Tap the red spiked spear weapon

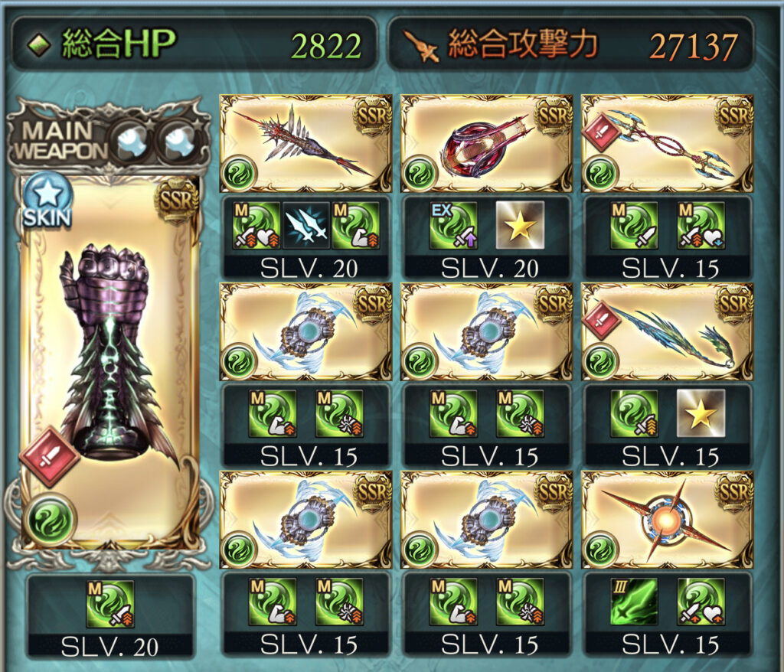306,143
